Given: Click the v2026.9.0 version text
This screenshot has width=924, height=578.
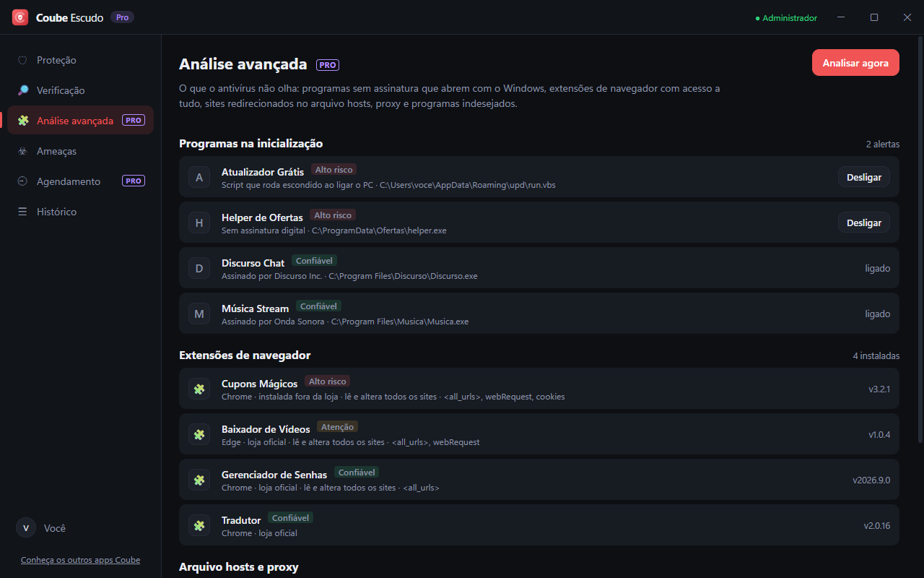Looking at the screenshot, I should pos(871,480).
